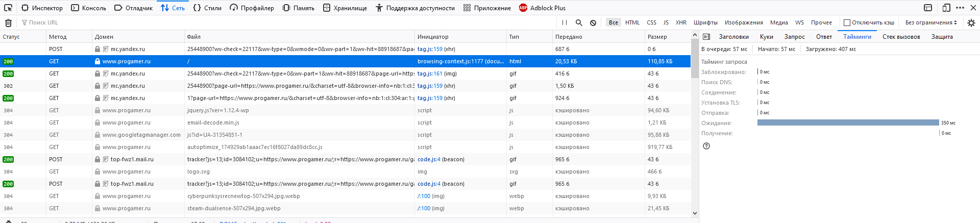
Task: Clear the network request list with trash icon
Action: point(8,22)
